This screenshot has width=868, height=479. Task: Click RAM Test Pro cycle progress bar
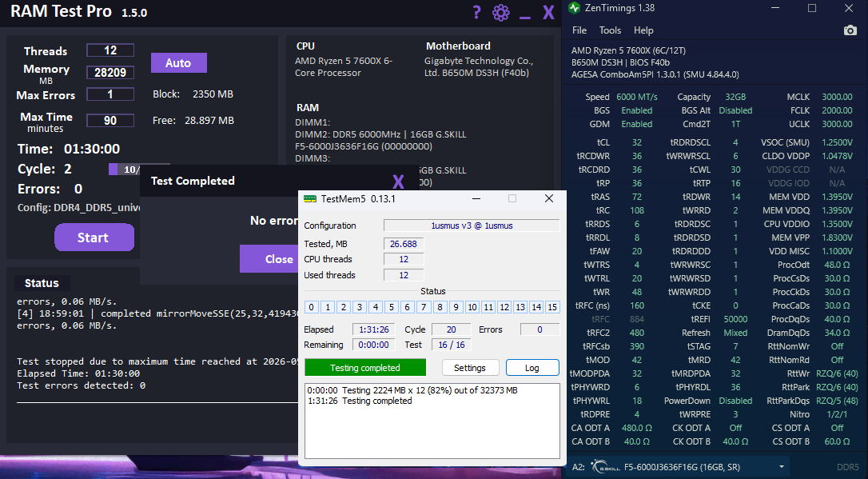pos(125,169)
